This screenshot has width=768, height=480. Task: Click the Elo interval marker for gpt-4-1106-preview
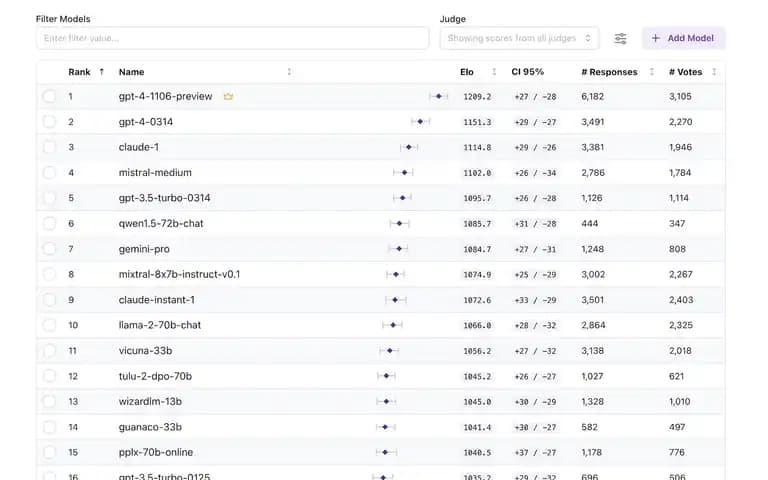click(x=438, y=96)
